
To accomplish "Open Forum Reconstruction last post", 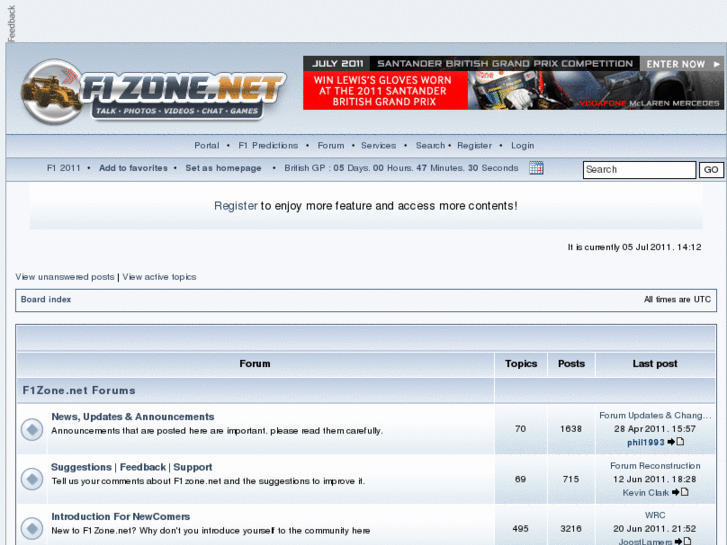I will 655,465.
